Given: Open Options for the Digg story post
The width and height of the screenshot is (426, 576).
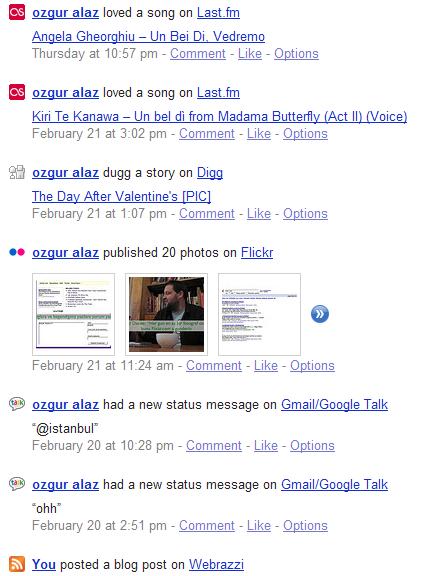Looking at the screenshot, I should click(305, 213).
